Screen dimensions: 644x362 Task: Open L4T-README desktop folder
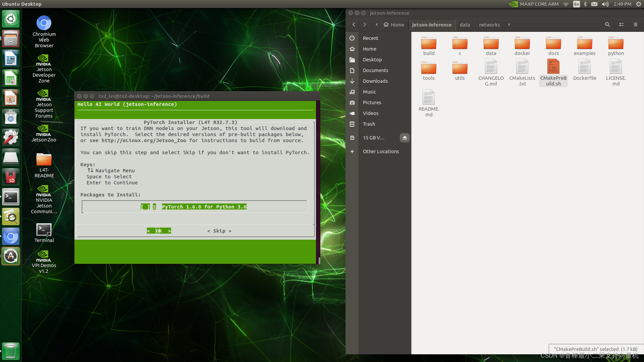(x=44, y=166)
